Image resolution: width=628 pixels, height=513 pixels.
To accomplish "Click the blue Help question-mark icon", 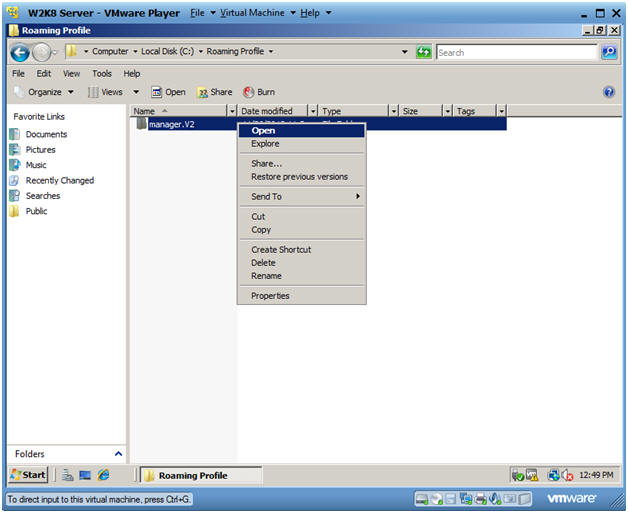I will pos(609,93).
